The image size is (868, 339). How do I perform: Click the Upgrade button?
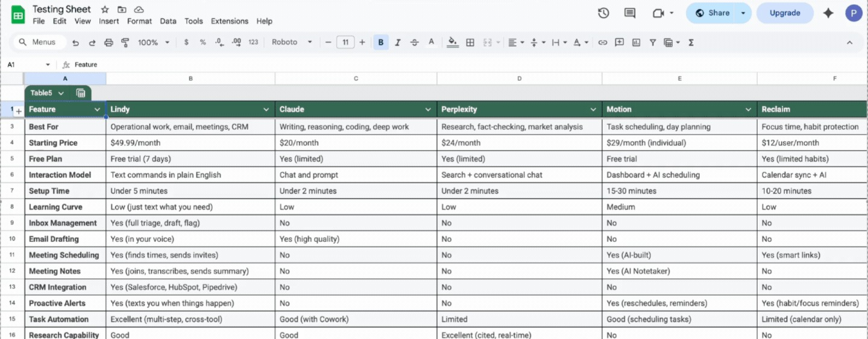point(785,13)
